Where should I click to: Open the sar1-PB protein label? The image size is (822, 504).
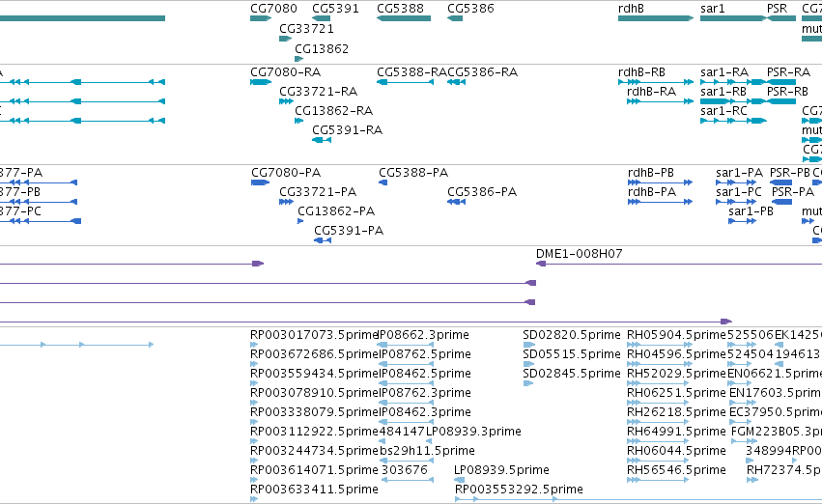tap(751, 211)
